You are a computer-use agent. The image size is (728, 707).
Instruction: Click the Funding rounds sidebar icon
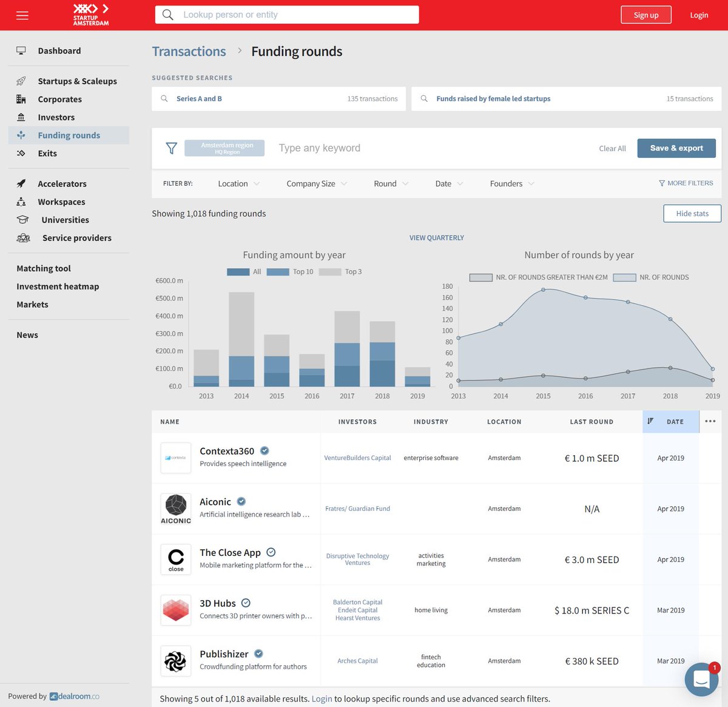21,135
